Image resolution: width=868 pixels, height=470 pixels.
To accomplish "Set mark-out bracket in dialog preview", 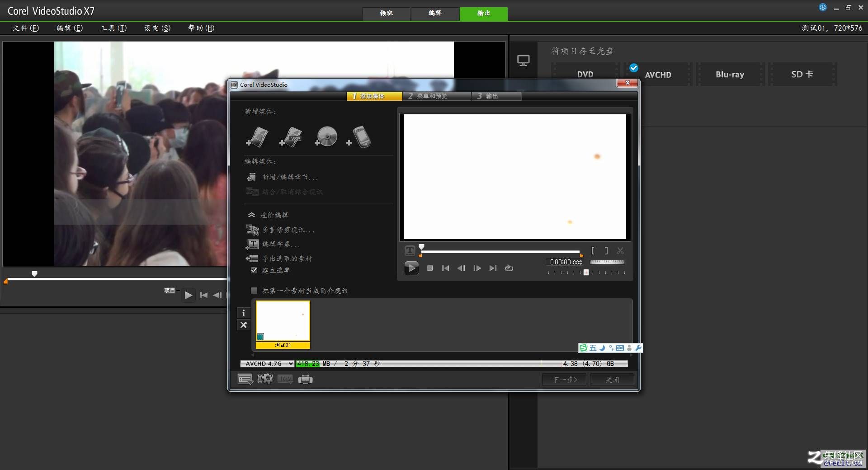I will pyautogui.click(x=606, y=250).
